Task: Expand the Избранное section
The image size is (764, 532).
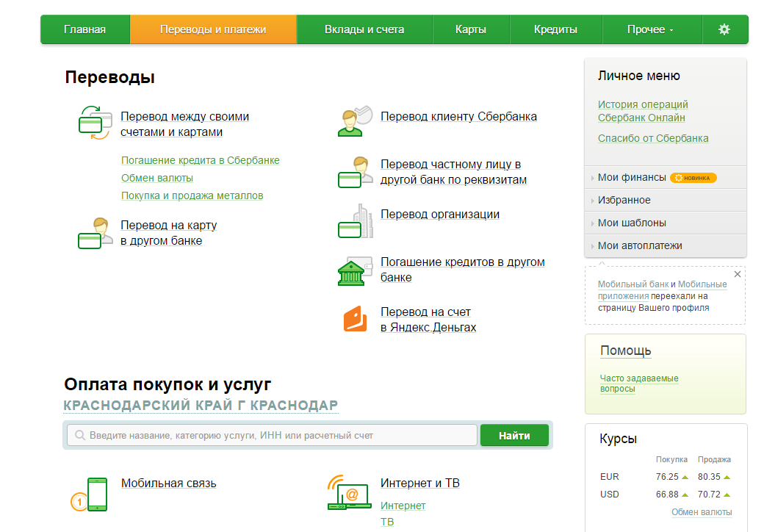Action: pos(666,200)
